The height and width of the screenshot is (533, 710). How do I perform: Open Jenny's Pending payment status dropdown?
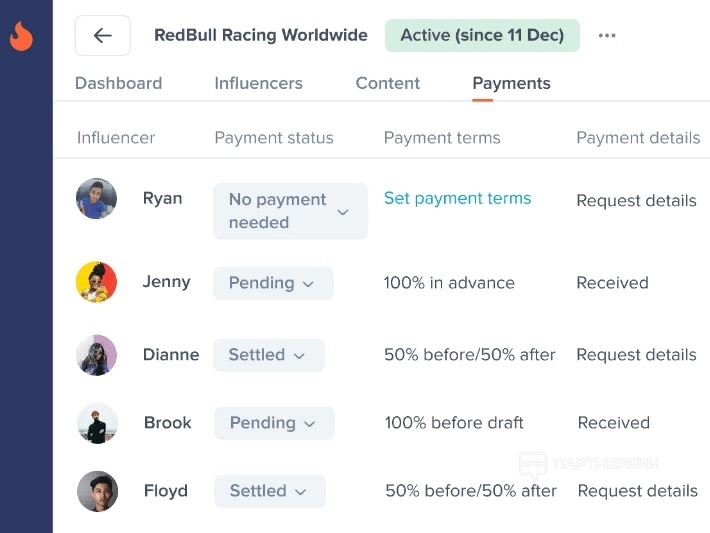pos(273,283)
